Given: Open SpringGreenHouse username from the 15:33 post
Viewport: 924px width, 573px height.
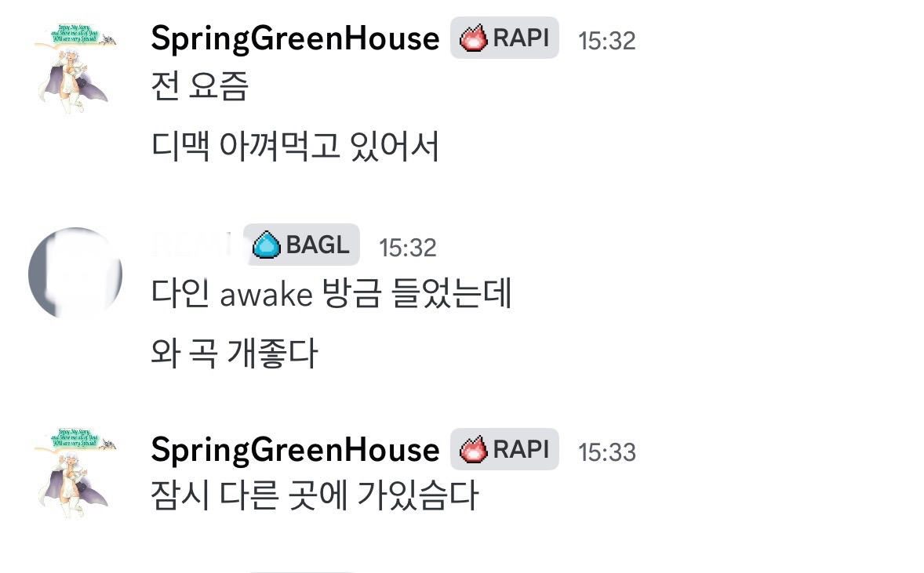Looking at the screenshot, I should pyautogui.click(x=295, y=450).
